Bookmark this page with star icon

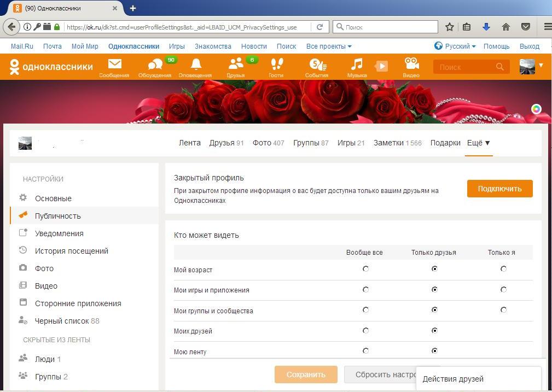[449, 27]
